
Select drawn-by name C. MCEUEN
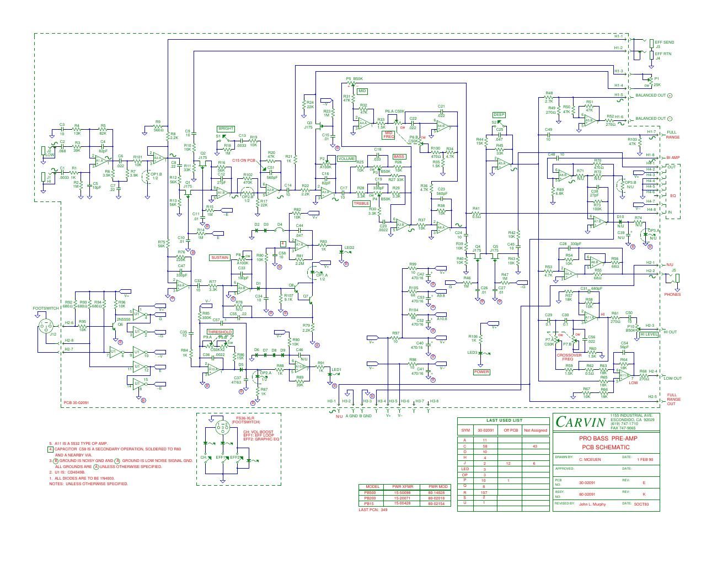[590, 459]
